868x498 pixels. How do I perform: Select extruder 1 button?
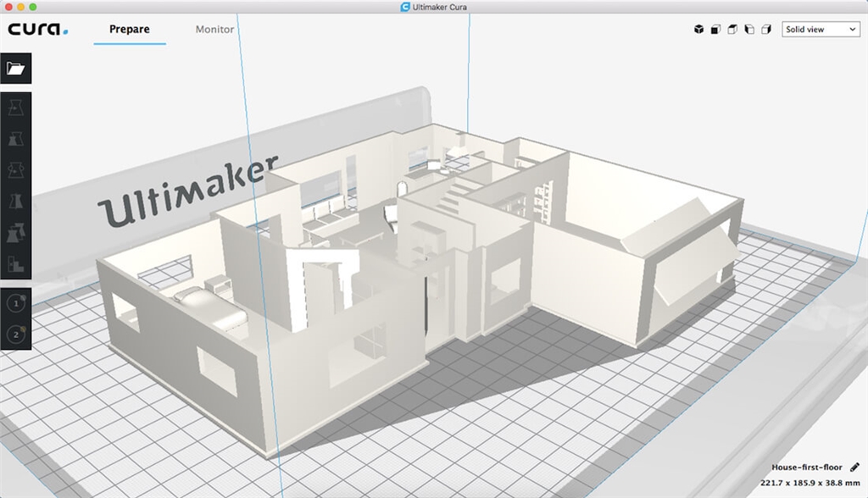click(16, 303)
